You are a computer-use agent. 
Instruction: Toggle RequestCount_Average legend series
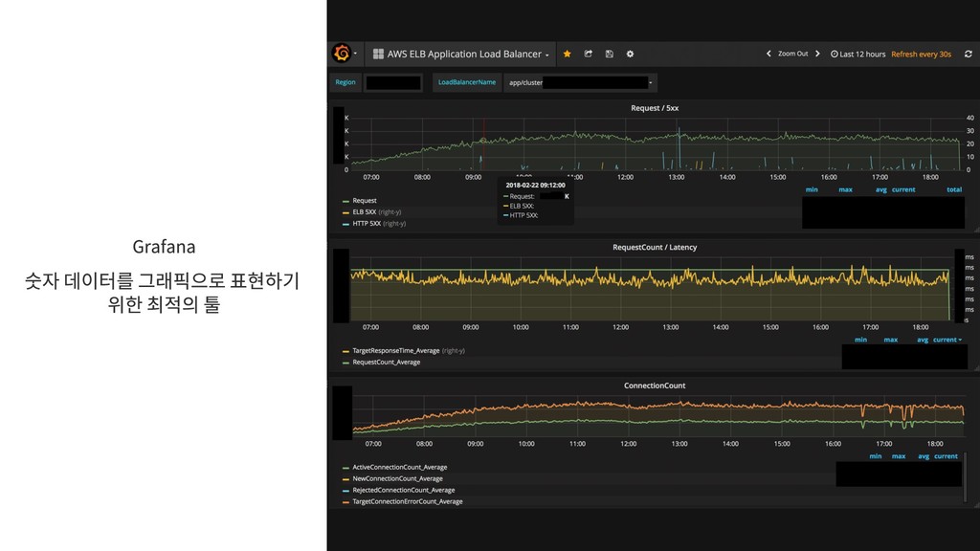click(387, 362)
